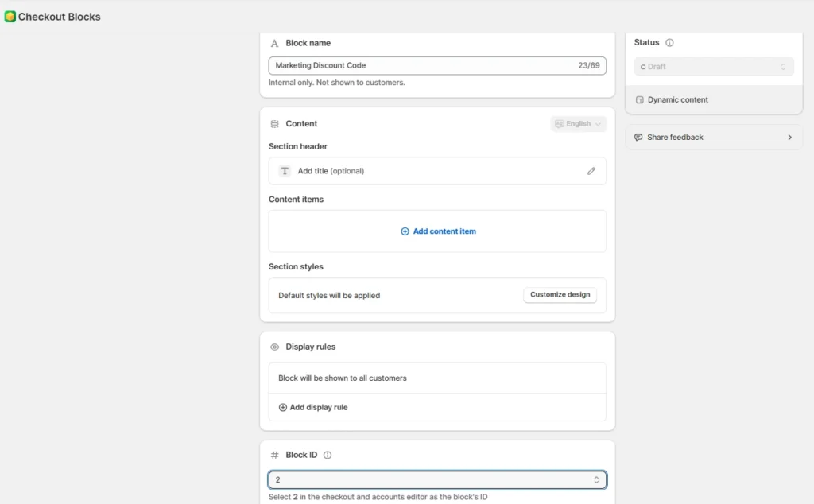The height and width of the screenshot is (504, 814).
Task: Expand Share feedback with the chevron arrow
Action: tap(789, 138)
